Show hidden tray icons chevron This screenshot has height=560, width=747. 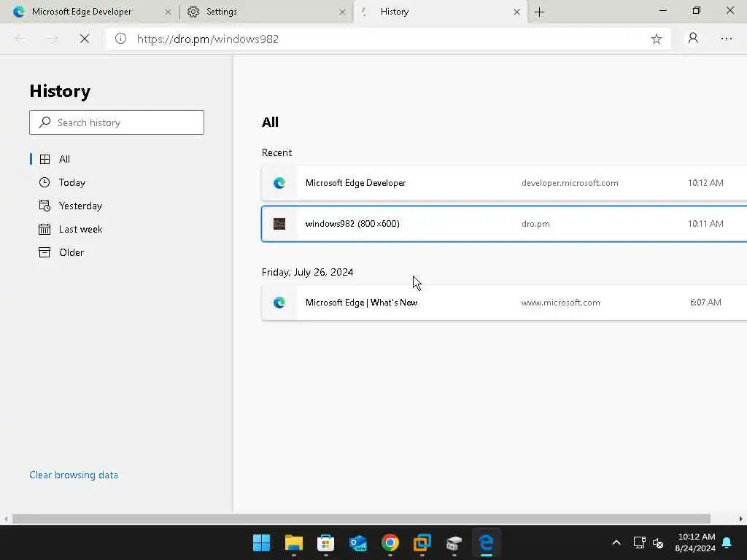pos(616,542)
